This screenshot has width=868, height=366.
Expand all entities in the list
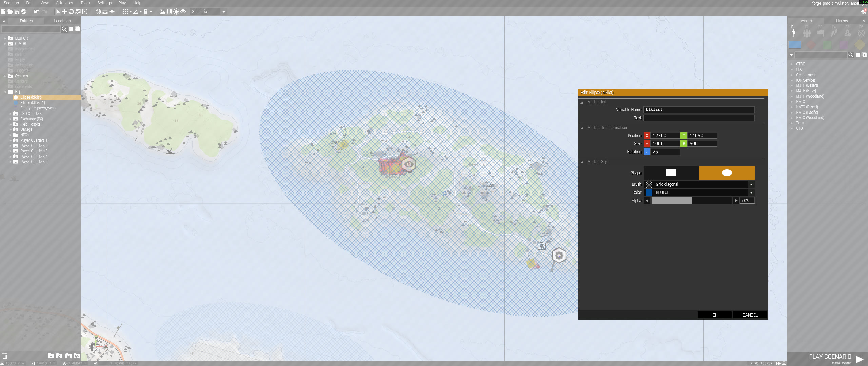[x=78, y=29]
